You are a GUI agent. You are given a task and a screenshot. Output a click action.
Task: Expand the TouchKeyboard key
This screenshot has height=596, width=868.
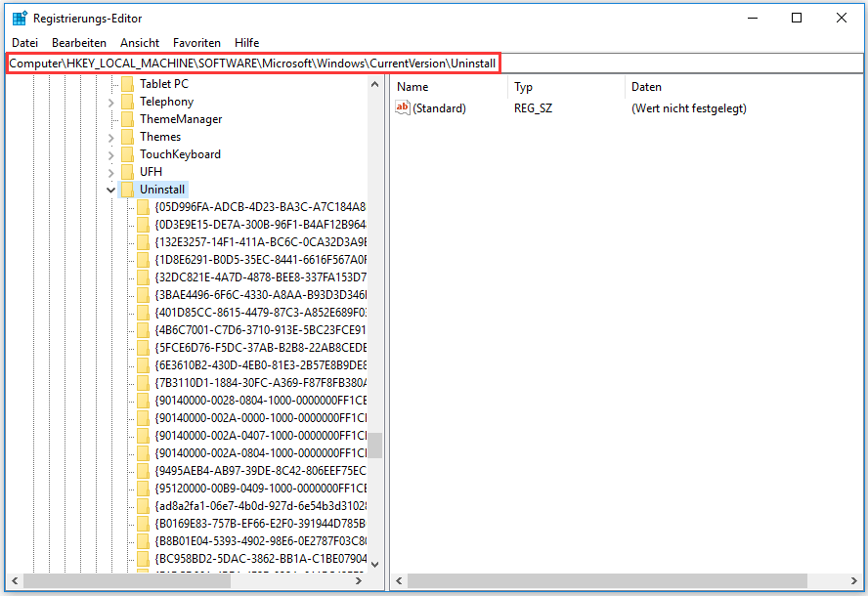pyautogui.click(x=110, y=155)
